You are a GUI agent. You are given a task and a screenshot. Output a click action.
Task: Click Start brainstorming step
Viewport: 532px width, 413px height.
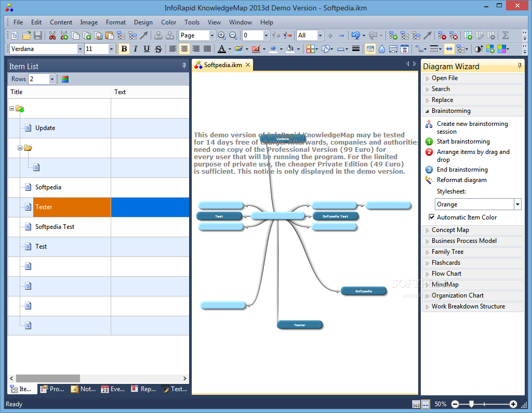pos(463,141)
